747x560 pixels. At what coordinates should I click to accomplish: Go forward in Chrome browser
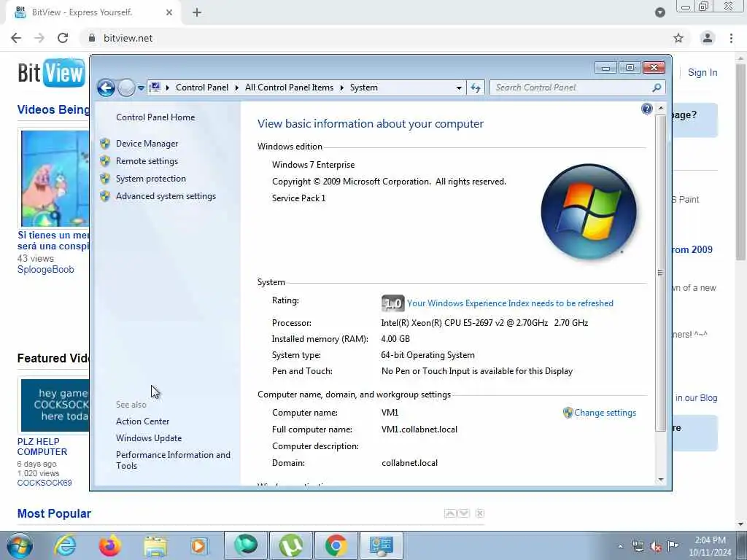click(x=39, y=38)
